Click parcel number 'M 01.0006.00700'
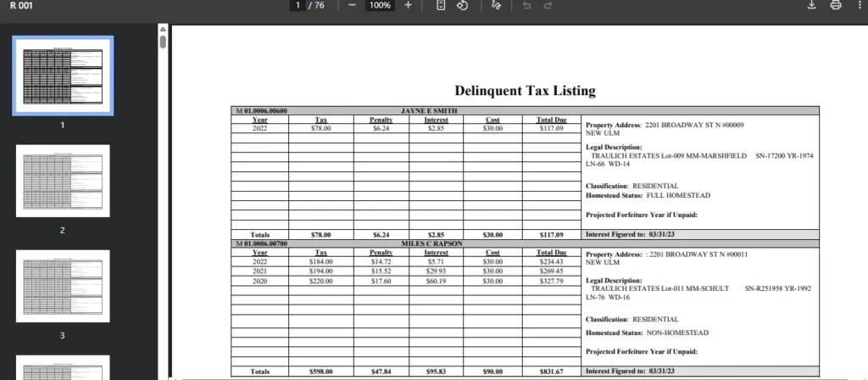The image size is (868, 380). [261, 243]
